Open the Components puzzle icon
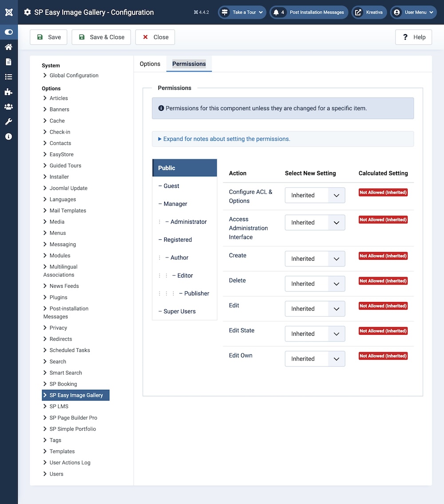The height and width of the screenshot is (504, 444). tap(8, 92)
